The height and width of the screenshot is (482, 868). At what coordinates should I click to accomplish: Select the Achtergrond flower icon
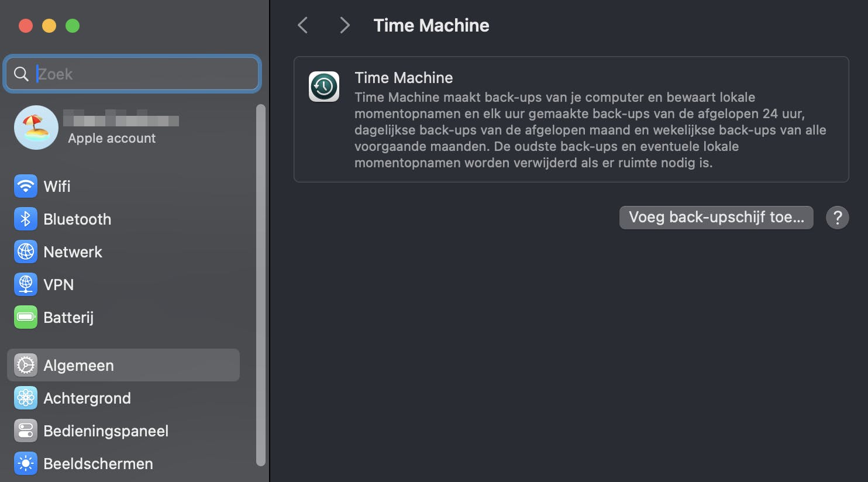(x=26, y=398)
